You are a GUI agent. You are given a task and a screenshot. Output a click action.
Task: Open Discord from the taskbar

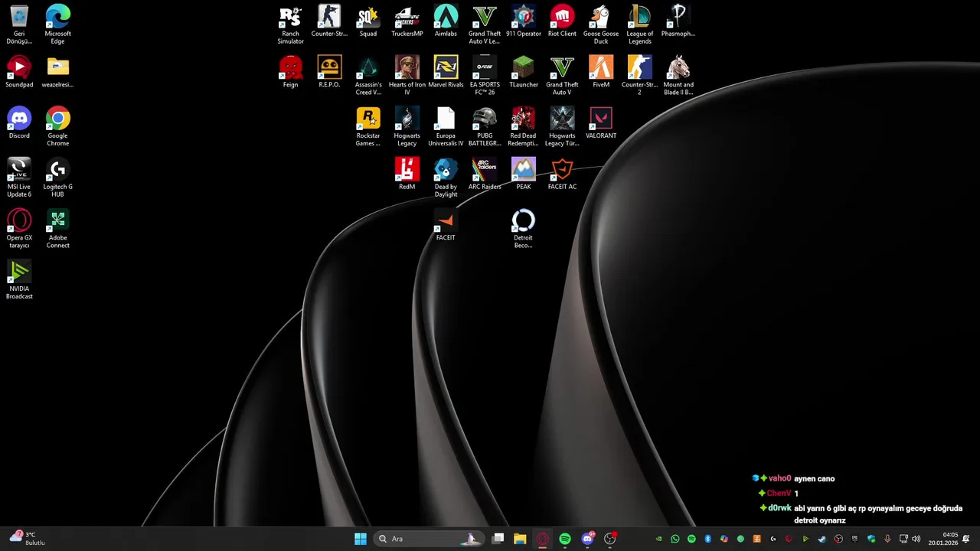587,539
